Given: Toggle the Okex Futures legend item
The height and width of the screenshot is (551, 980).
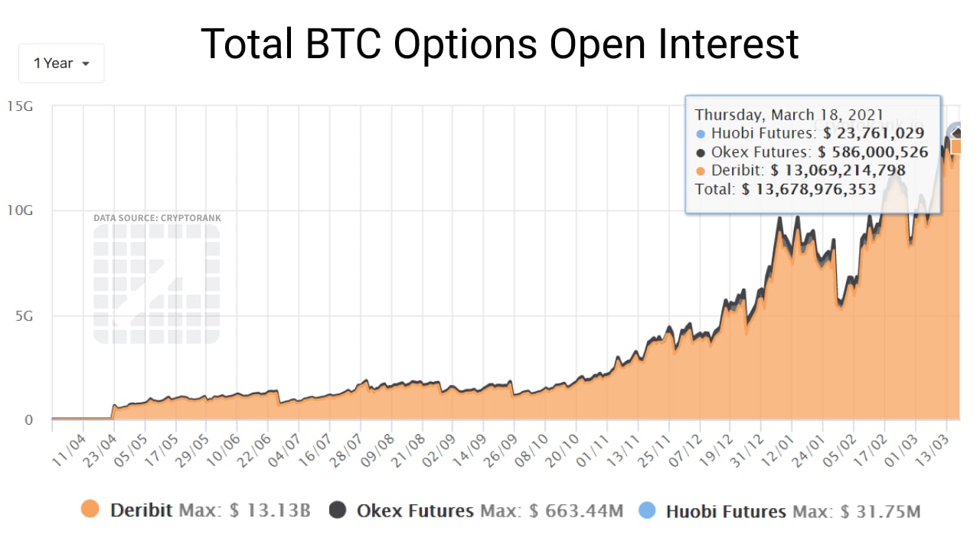Looking at the screenshot, I should click(x=415, y=510).
